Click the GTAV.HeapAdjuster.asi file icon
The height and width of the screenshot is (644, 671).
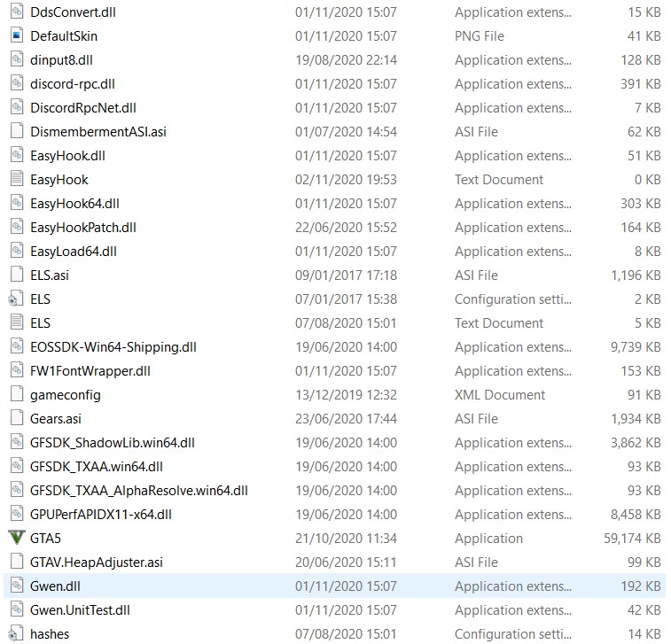(x=17, y=561)
